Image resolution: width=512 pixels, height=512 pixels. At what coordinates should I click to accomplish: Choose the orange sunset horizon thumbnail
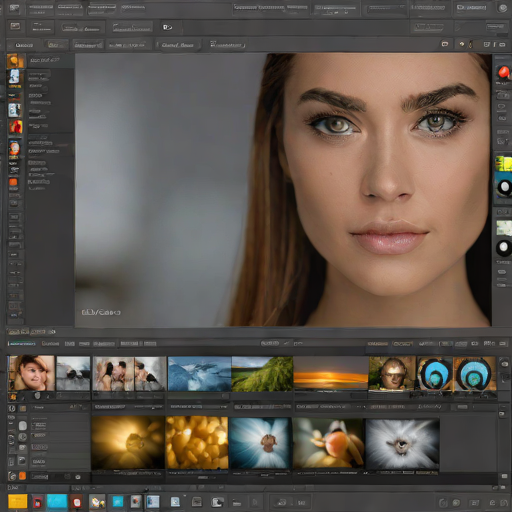[331, 373]
